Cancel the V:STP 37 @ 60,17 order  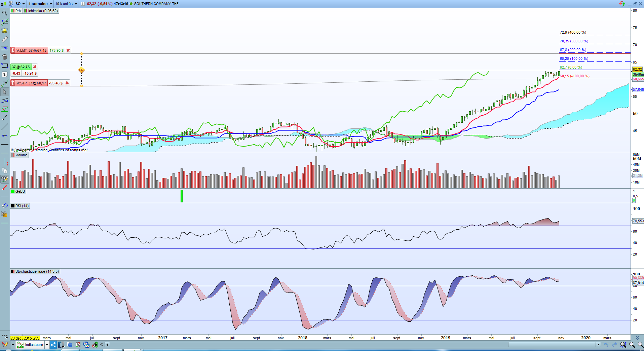(x=67, y=83)
